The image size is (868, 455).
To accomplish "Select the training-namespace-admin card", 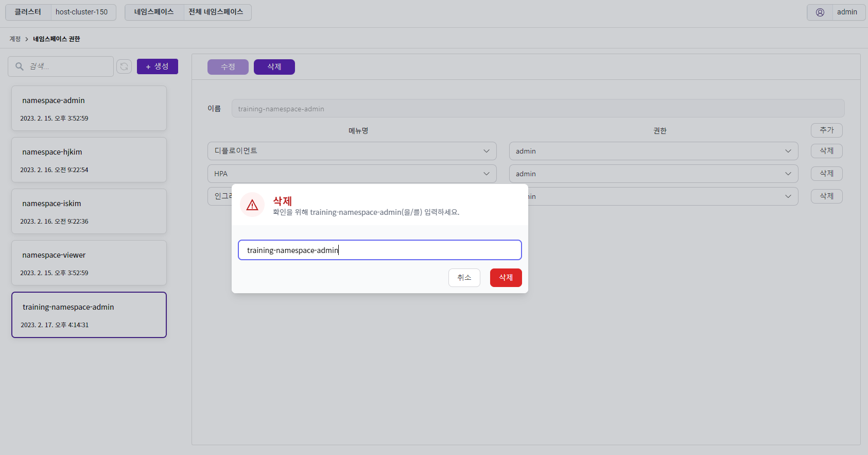I will coord(89,315).
